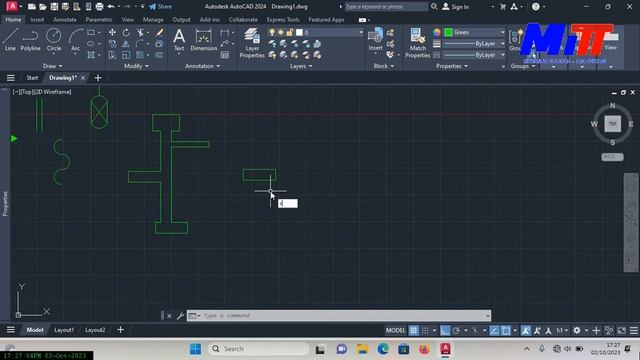Open the first ByLayer lineweight dropdown

tap(502, 44)
